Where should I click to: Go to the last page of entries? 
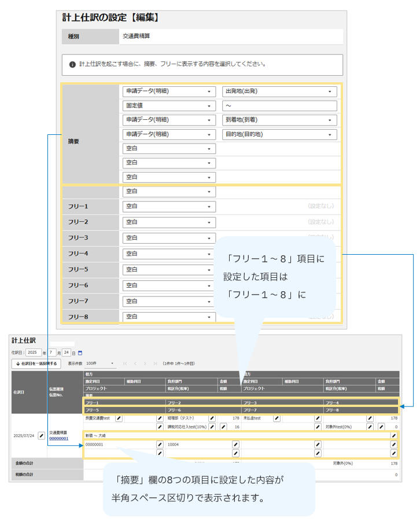point(155,364)
